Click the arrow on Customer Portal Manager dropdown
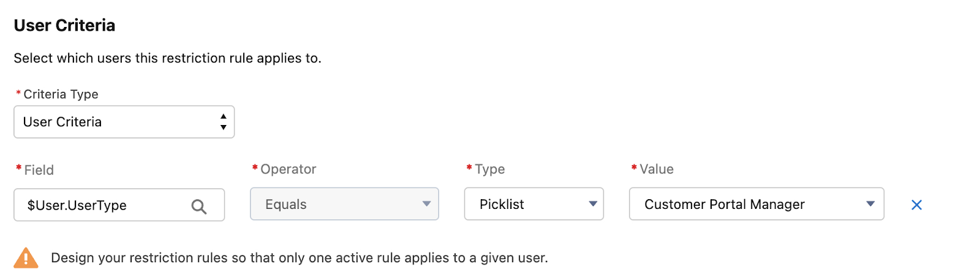The image size is (980, 280). tap(870, 204)
